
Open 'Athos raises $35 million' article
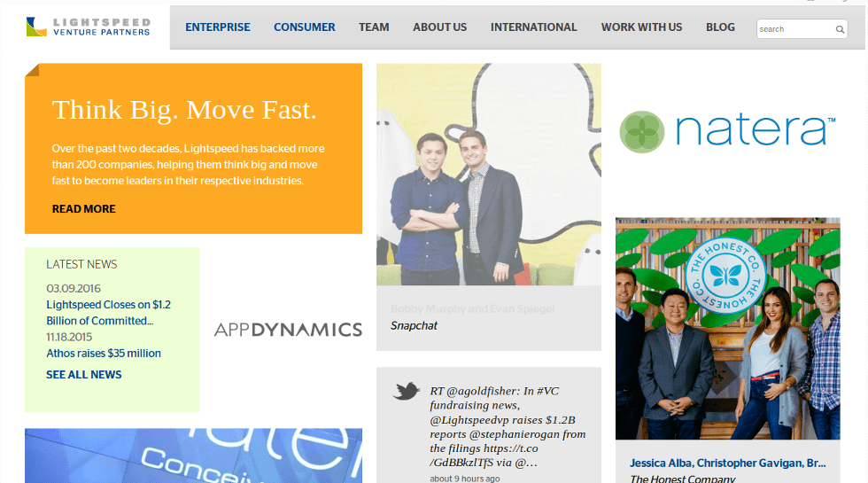click(x=104, y=353)
